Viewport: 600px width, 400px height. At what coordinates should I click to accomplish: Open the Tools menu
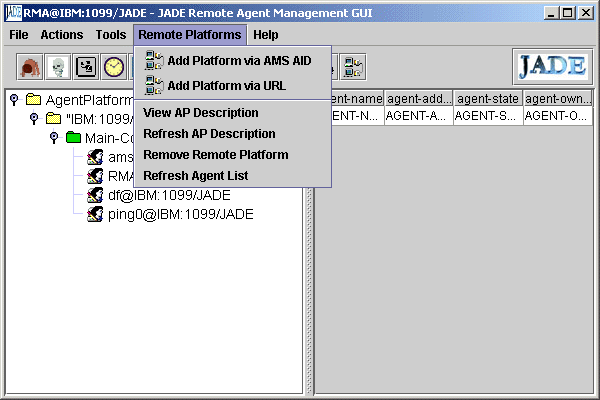(111, 35)
